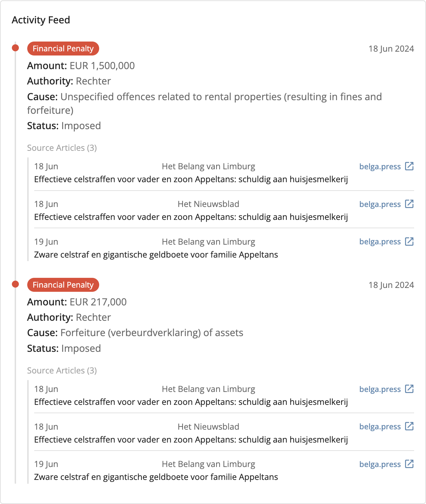426x504 pixels.
Task: Open belga.press link for the last 19 Jun article
Action: click(380, 464)
